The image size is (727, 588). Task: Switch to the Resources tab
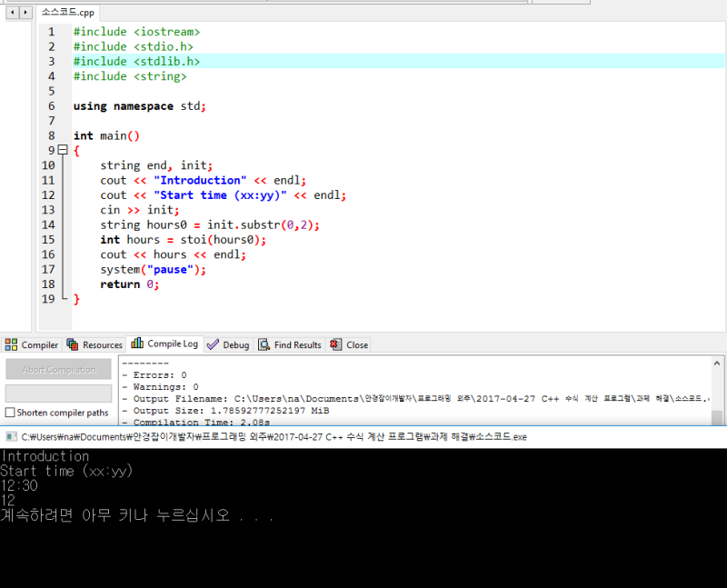(x=95, y=345)
